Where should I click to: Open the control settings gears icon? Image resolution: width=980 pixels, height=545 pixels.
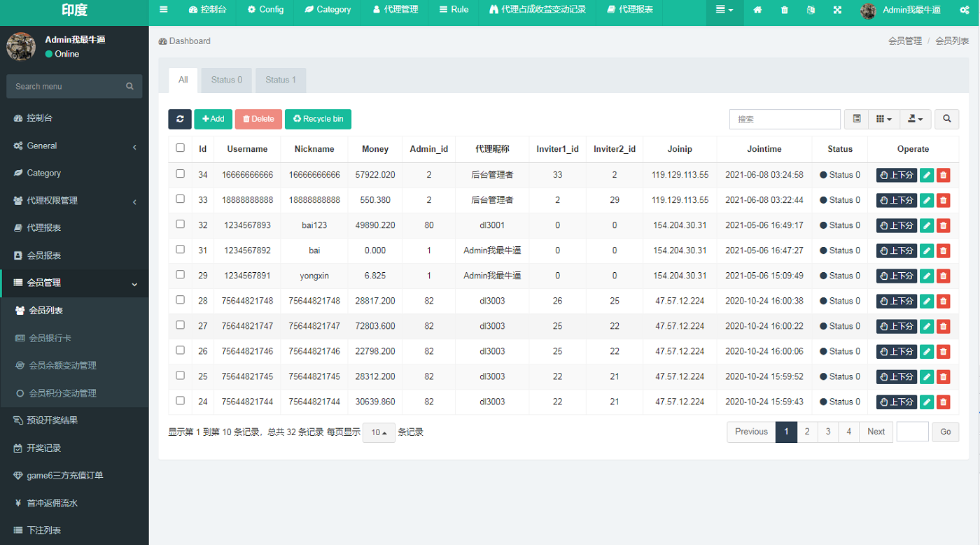pyautogui.click(x=965, y=10)
